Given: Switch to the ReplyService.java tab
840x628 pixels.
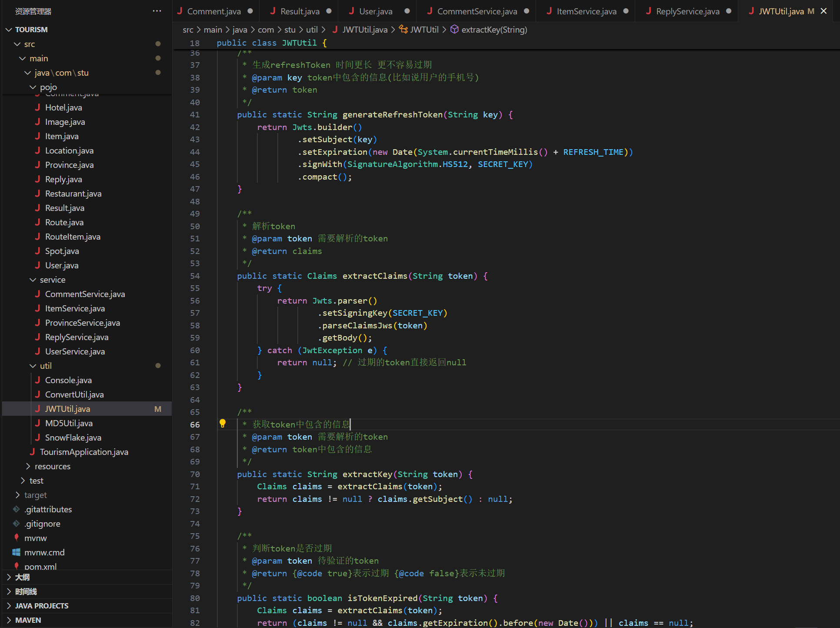Looking at the screenshot, I should pos(687,11).
